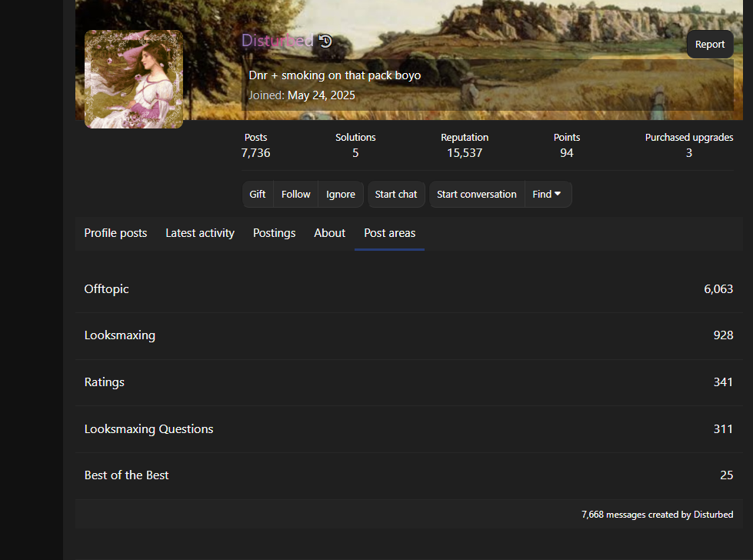Open the Ratings post area
This screenshot has height=560, width=753.
click(x=104, y=382)
